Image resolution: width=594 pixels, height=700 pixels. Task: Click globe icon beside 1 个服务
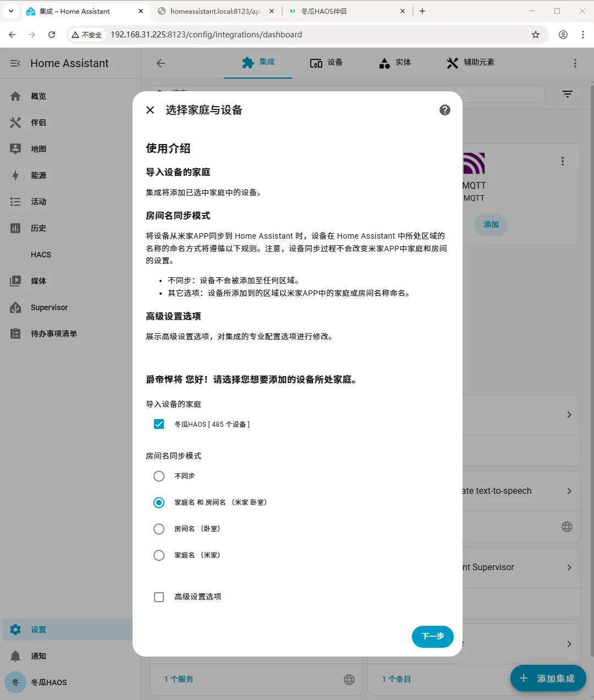[x=349, y=680]
